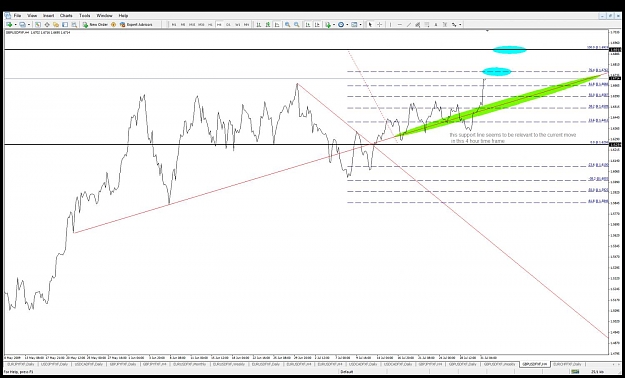
Task: Select the support line text annotation
Action: pos(513,138)
